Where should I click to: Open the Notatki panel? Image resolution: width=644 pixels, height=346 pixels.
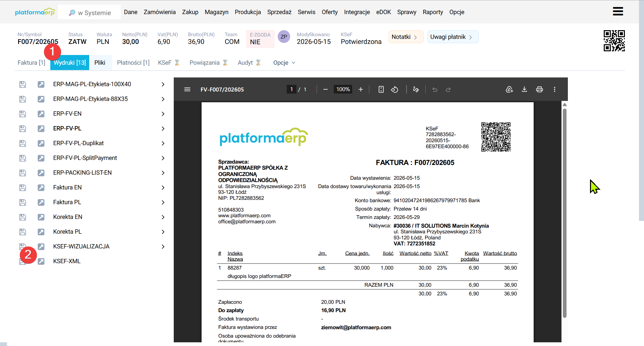(406, 37)
